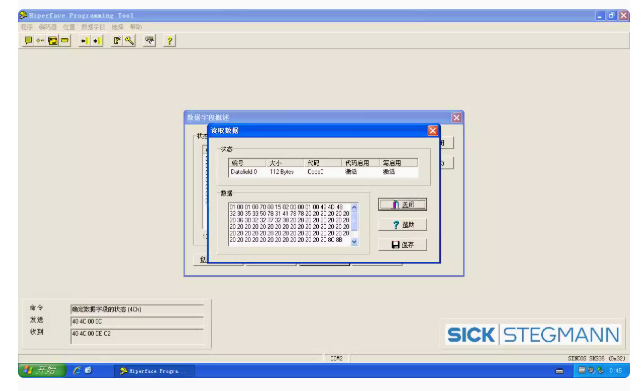
Task: Open the 数据字段 menu
Action: (x=93, y=27)
